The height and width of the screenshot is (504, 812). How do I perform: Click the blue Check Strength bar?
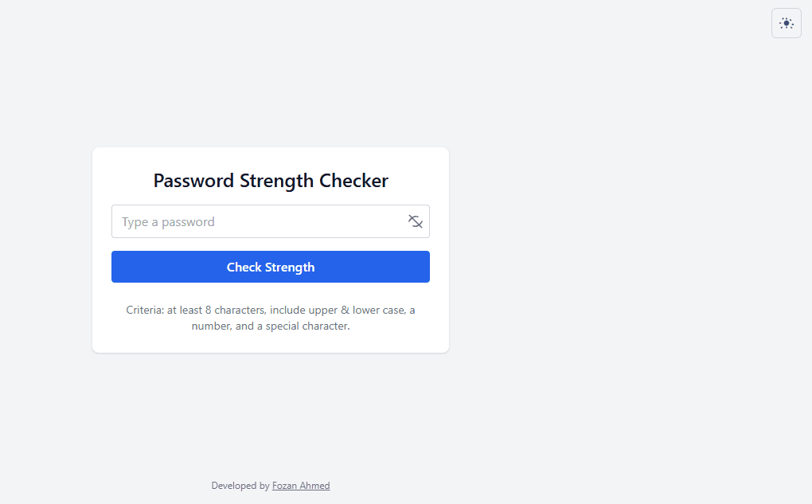tap(270, 267)
